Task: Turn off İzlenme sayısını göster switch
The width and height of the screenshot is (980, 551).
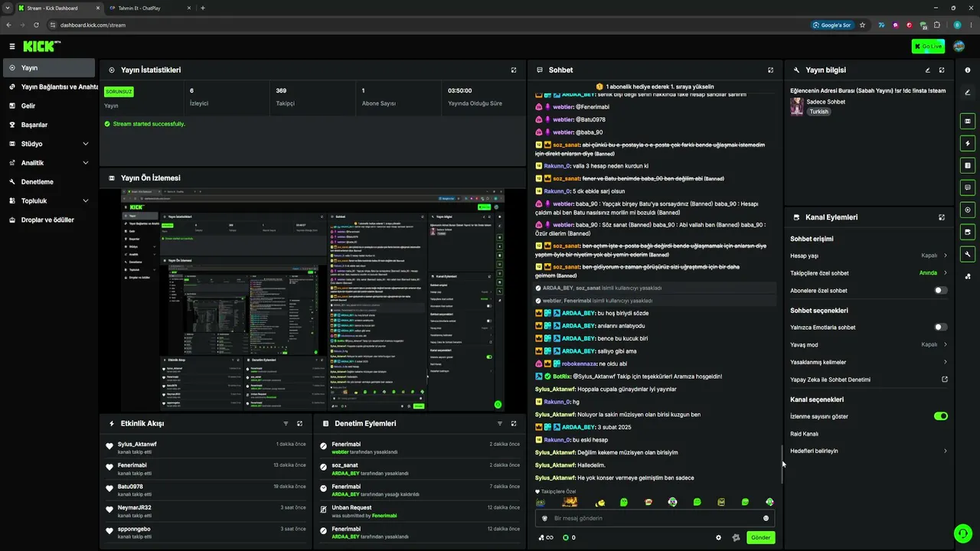Action: [941, 416]
